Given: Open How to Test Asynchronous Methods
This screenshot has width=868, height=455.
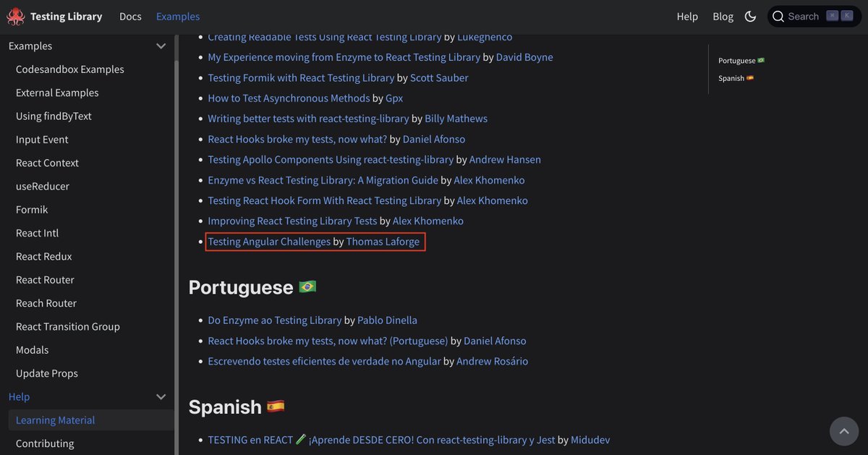Looking at the screenshot, I should point(289,98).
